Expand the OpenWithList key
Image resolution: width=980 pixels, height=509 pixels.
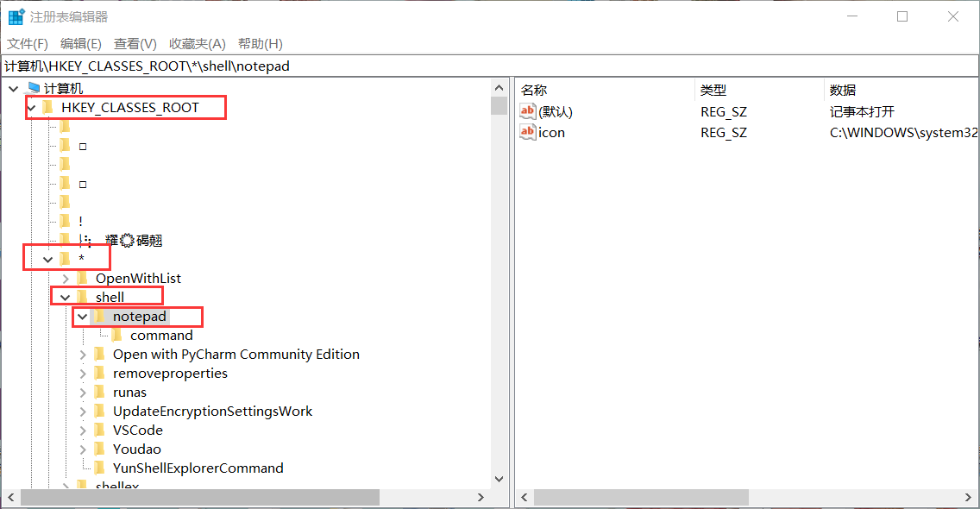[x=66, y=279]
